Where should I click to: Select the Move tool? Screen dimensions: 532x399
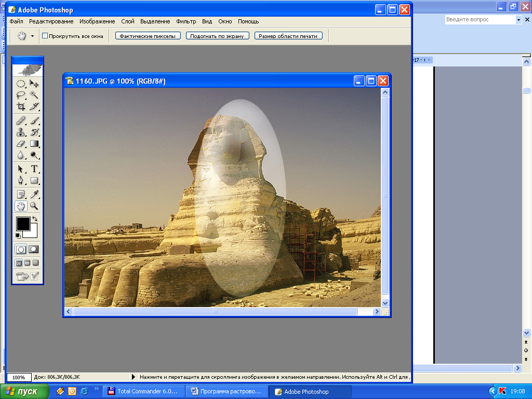tap(34, 84)
